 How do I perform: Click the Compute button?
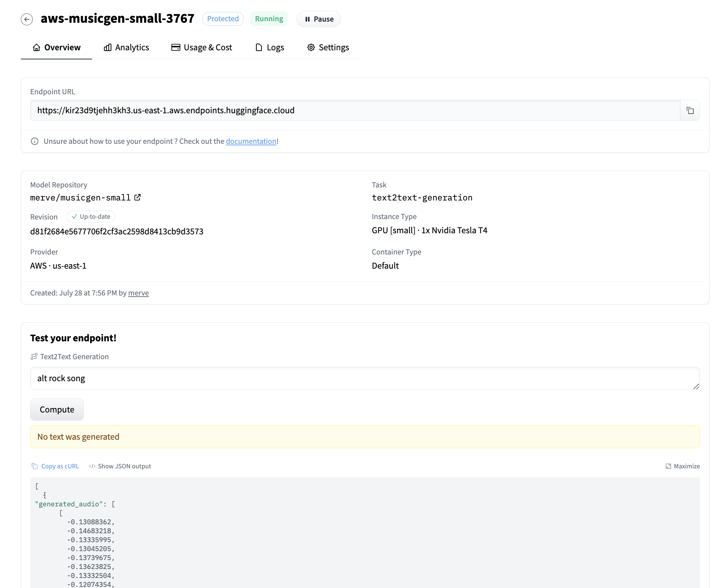(x=56, y=409)
